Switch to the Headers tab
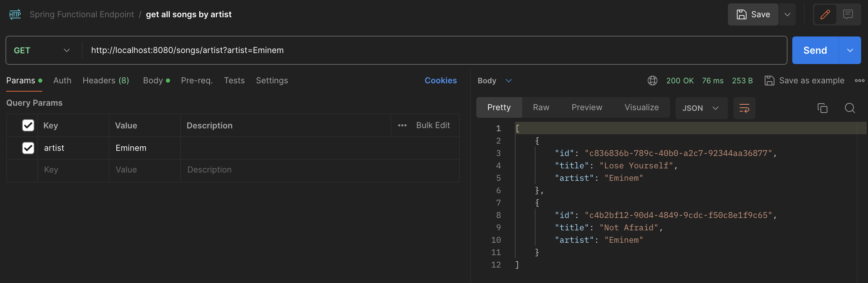Viewport: 868px width, 283px height. [106, 81]
